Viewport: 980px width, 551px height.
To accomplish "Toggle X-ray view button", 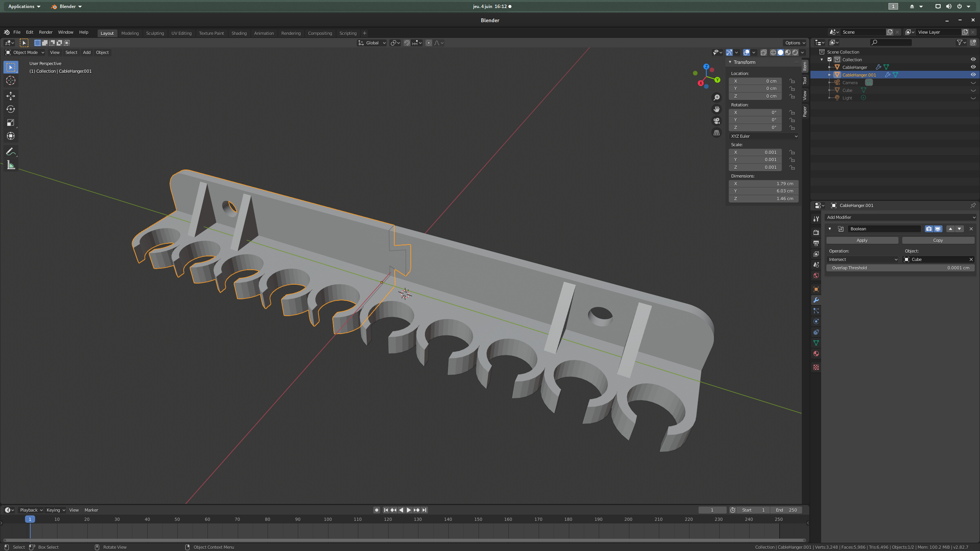I will (x=763, y=52).
